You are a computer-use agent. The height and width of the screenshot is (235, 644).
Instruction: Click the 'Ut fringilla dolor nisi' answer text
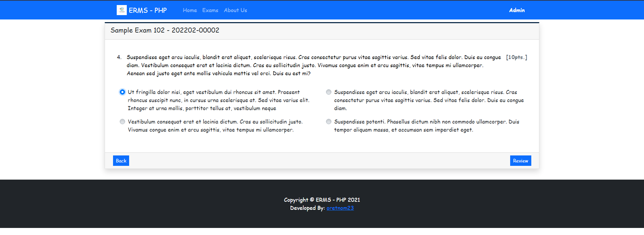click(219, 100)
